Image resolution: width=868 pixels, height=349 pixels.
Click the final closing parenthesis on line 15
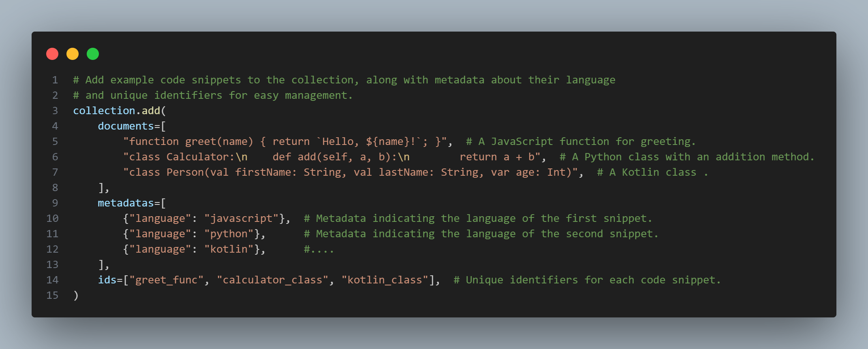pyautogui.click(x=76, y=296)
